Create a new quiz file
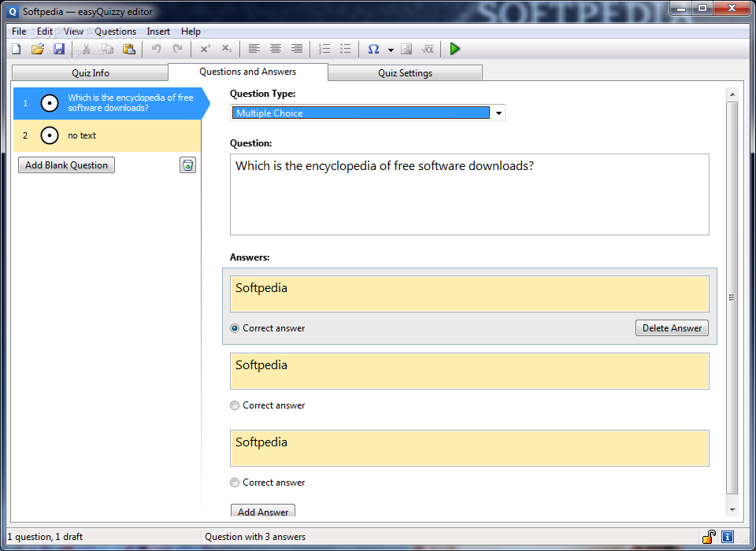756x551 pixels. click(17, 49)
